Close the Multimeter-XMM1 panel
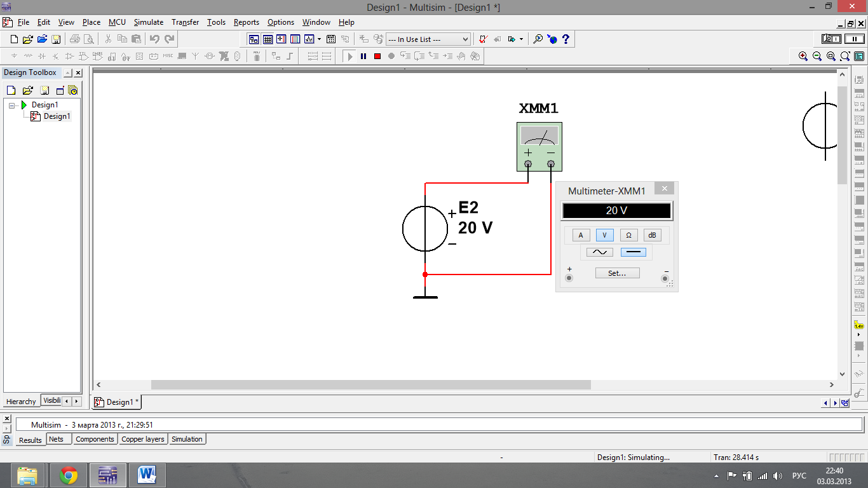Image resolution: width=868 pixels, height=488 pixels. coord(665,189)
